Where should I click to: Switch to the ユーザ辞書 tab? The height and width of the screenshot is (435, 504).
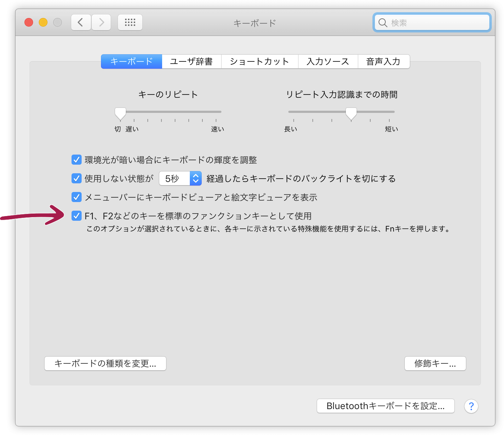pos(192,61)
